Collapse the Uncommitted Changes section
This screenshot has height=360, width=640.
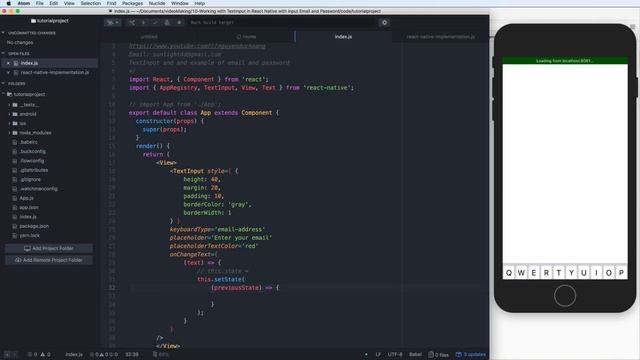pyautogui.click(x=4, y=33)
